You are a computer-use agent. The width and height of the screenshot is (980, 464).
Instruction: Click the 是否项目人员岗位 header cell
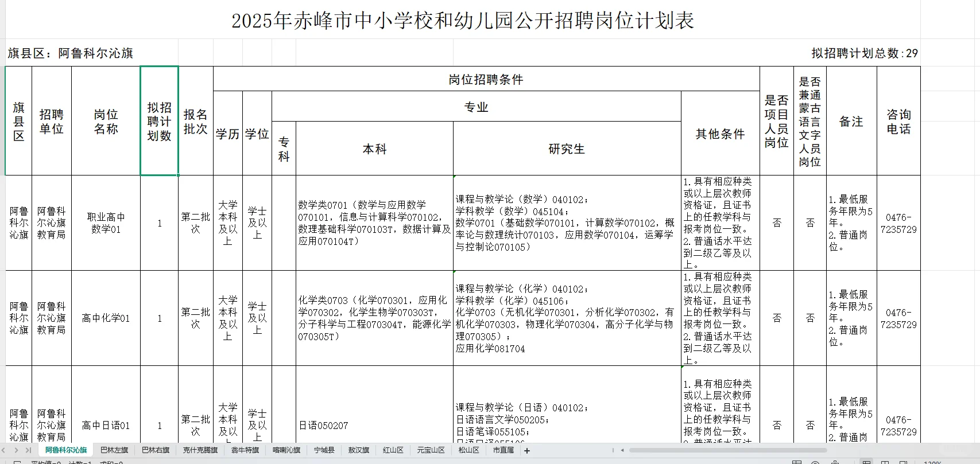(x=777, y=121)
